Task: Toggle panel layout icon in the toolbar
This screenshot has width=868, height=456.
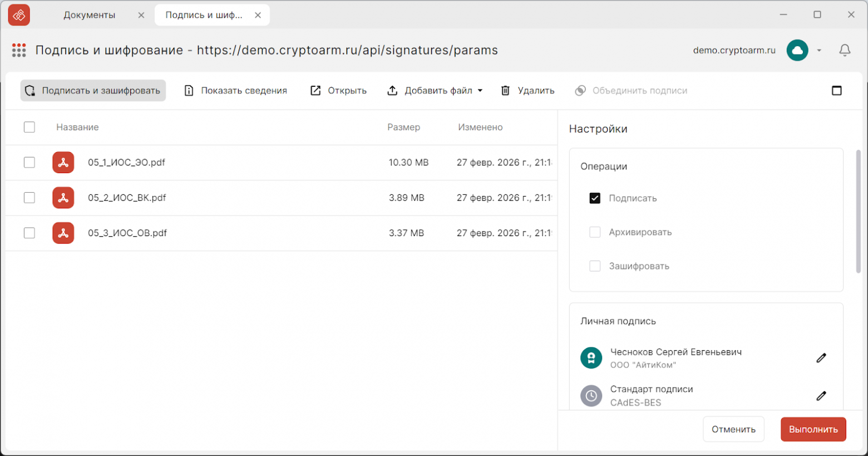Action: pos(836,91)
